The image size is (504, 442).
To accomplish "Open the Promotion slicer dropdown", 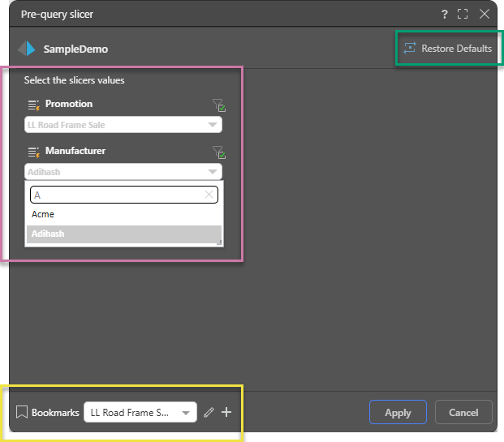I will 213,125.
